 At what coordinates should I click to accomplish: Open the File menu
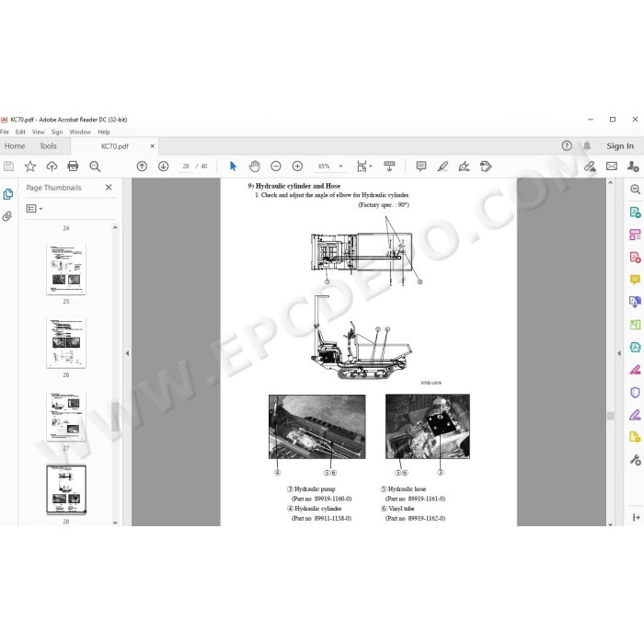(x=5, y=132)
